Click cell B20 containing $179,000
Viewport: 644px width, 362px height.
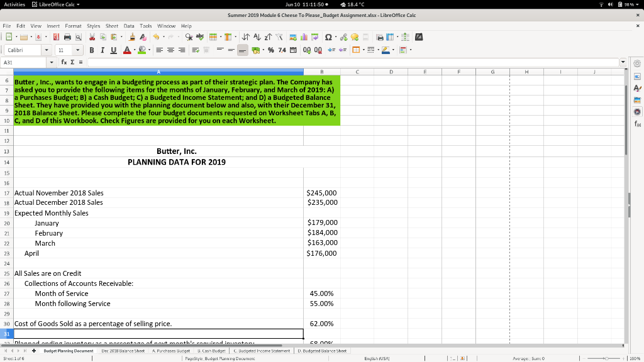322,222
